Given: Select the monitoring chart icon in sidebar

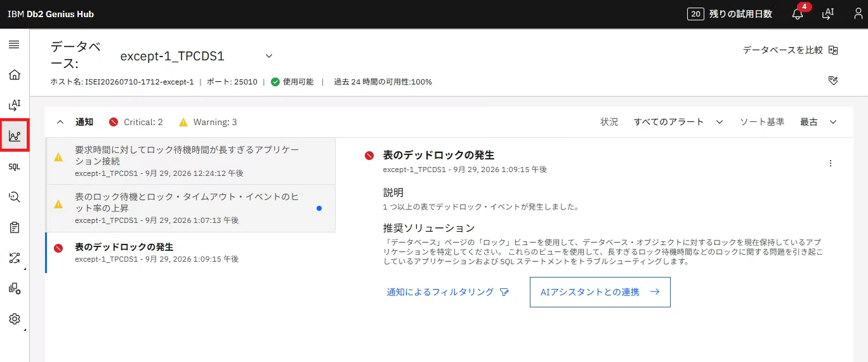Looking at the screenshot, I should (14, 135).
